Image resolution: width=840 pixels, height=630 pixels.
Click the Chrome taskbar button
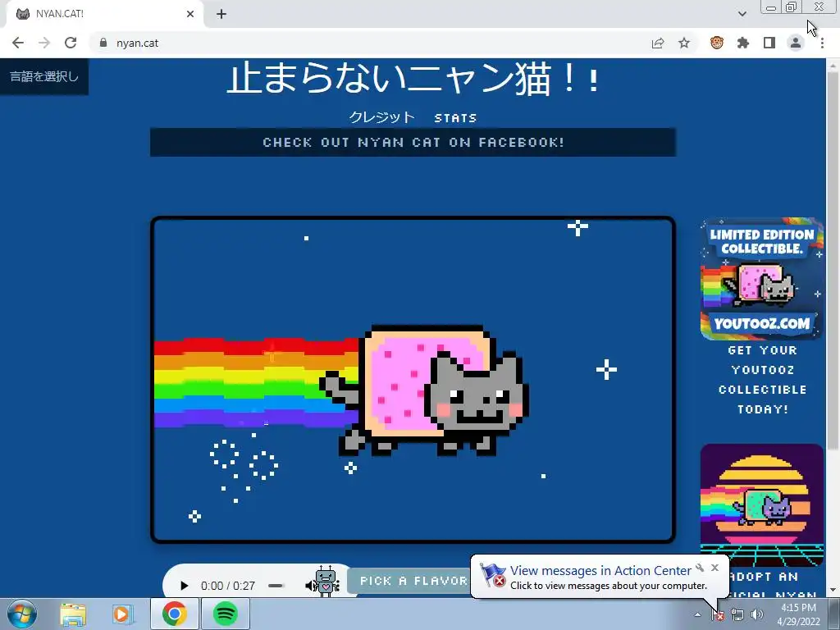(x=174, y=614)
